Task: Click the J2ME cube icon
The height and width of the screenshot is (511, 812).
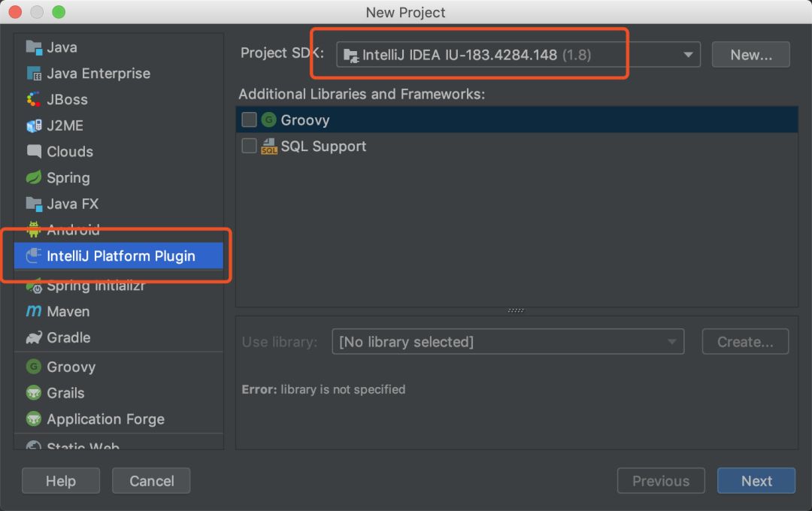Action: point(34,125)
